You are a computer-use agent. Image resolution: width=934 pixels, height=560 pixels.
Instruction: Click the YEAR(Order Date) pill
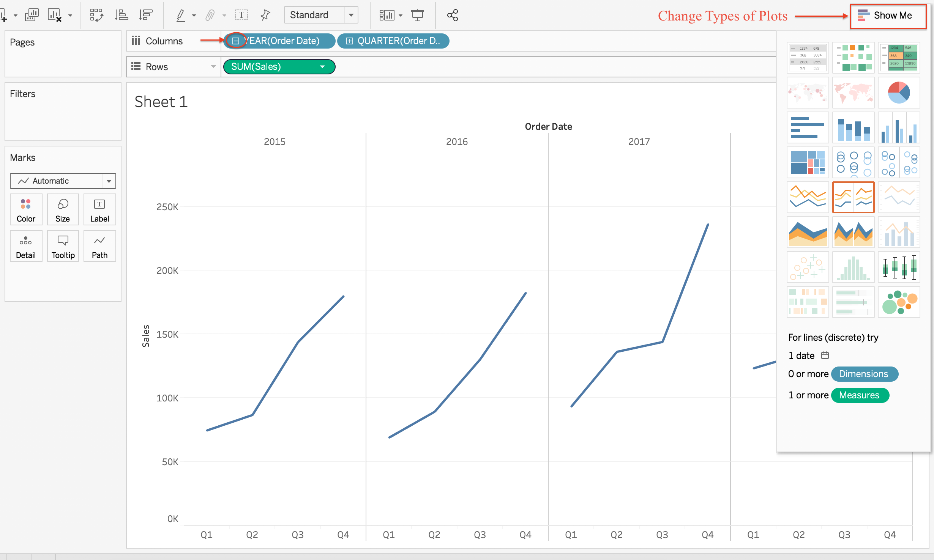(x=279, y=41)
